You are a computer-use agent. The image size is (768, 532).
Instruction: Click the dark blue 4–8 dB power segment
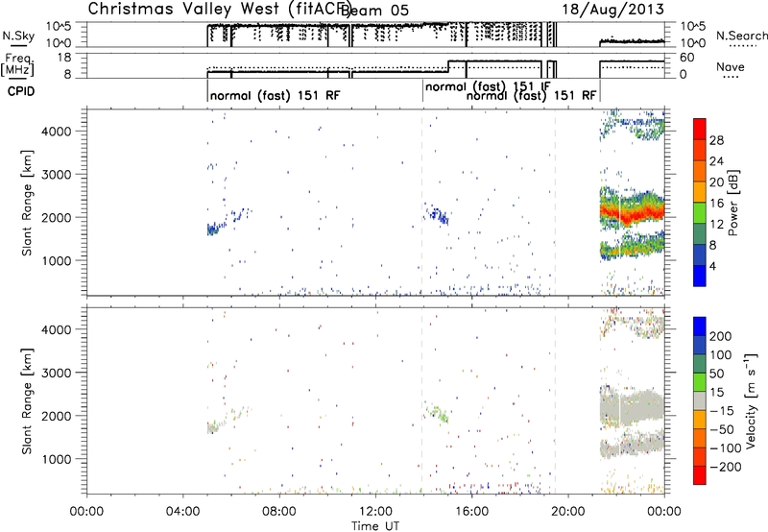click(x=700, y=255)
